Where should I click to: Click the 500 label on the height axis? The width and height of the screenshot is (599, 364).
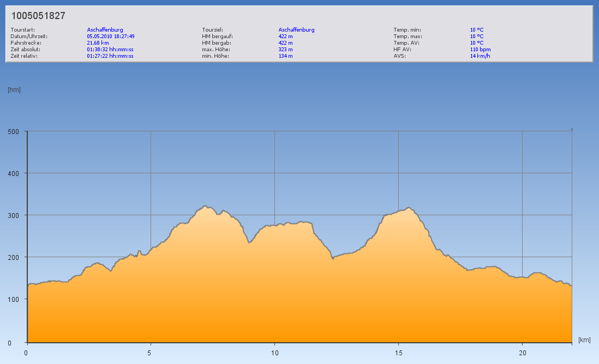click(x=14, y=131)
